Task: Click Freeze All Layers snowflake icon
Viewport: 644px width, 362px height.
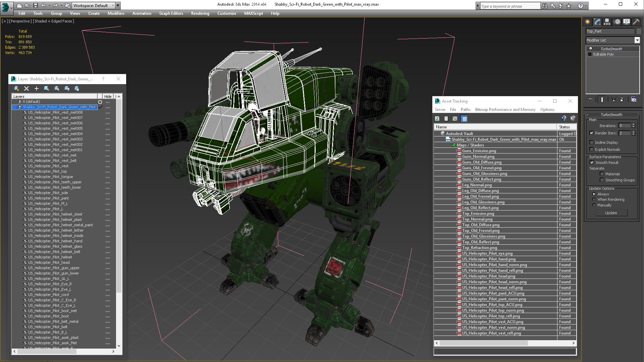Action: (x=77, y=88)
